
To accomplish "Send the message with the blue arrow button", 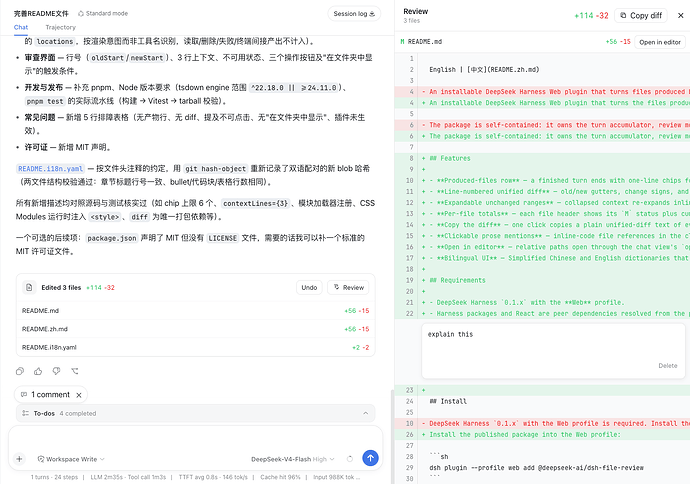I will coord(371,458).
